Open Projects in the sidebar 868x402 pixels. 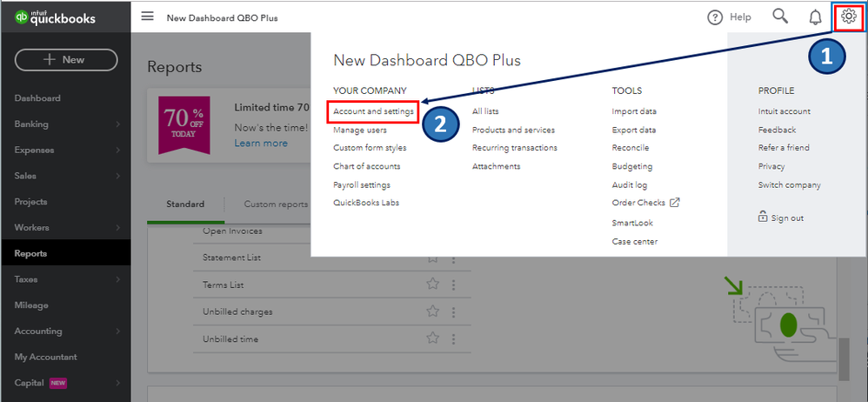[x=31, y=202]
